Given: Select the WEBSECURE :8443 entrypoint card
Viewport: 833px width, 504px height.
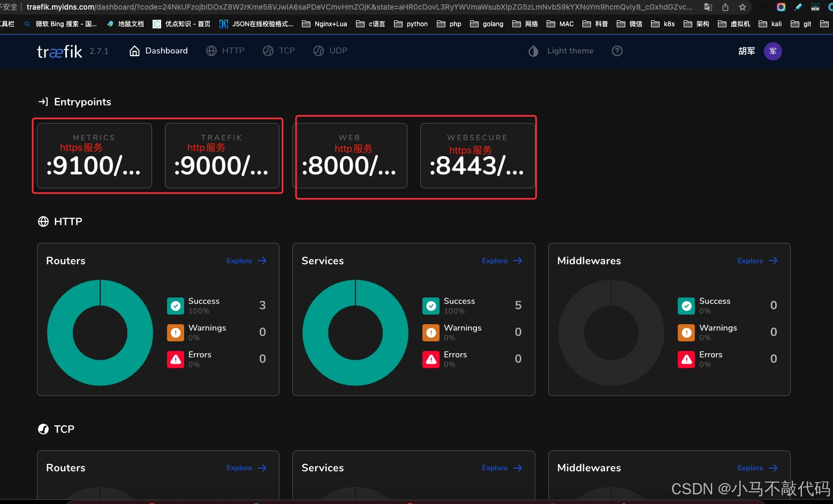Looking at the screenshot, I should coord(478,156).
